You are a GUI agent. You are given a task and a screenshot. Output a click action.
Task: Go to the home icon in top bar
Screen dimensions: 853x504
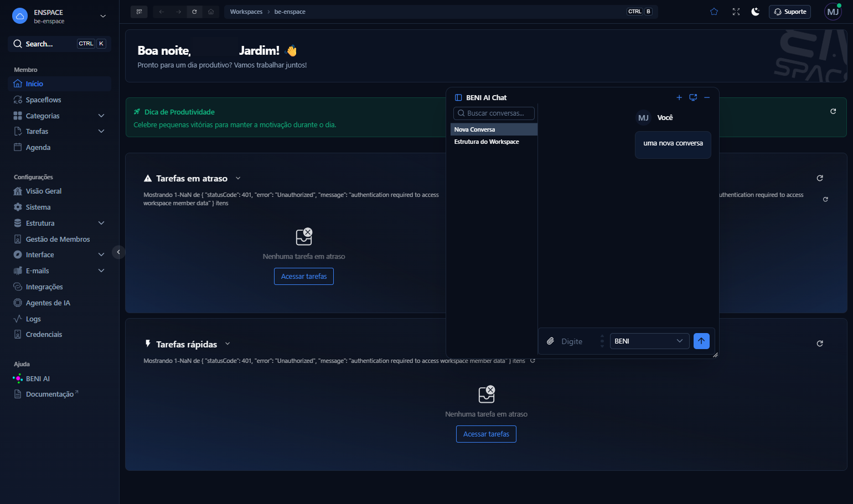(x=211, y=12)
